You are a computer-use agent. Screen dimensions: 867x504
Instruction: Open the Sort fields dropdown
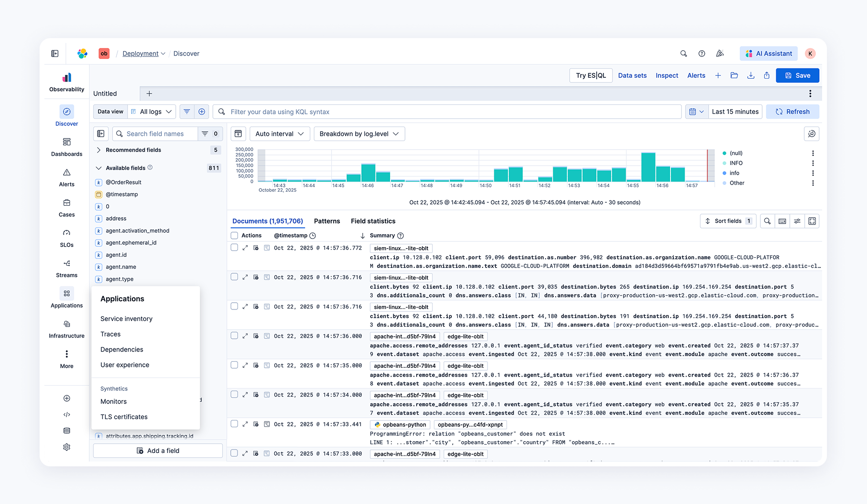point(728,221)
